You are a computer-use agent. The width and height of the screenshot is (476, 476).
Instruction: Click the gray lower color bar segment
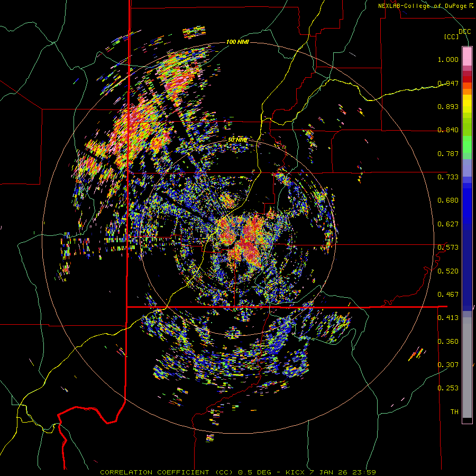(467, 368)
